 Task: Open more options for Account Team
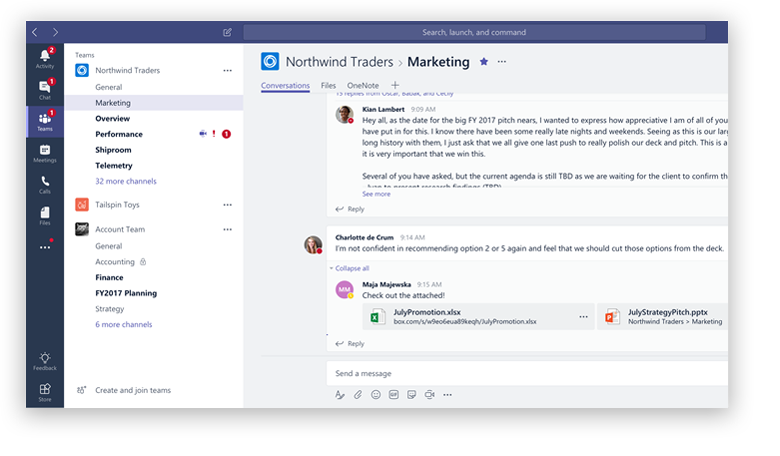pos(227,230)
